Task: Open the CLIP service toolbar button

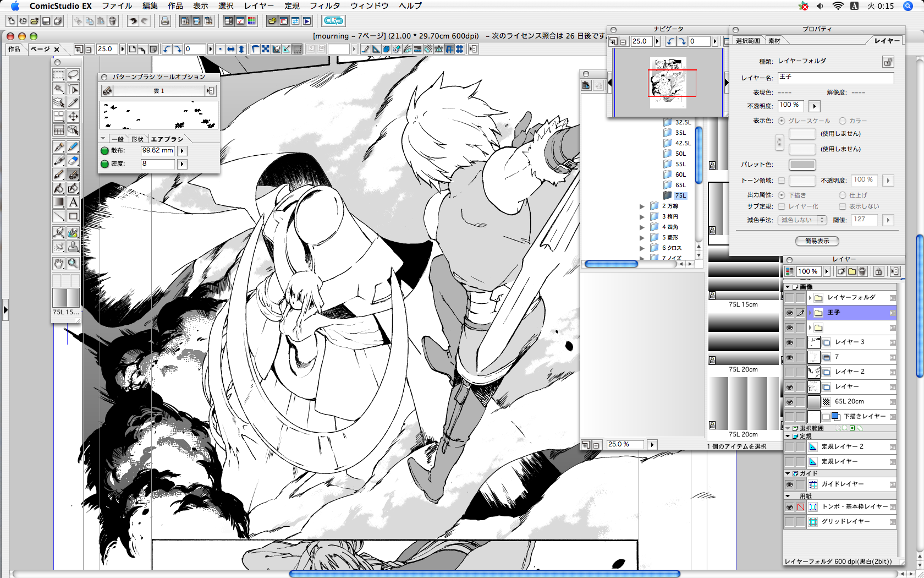Action: 333,21
